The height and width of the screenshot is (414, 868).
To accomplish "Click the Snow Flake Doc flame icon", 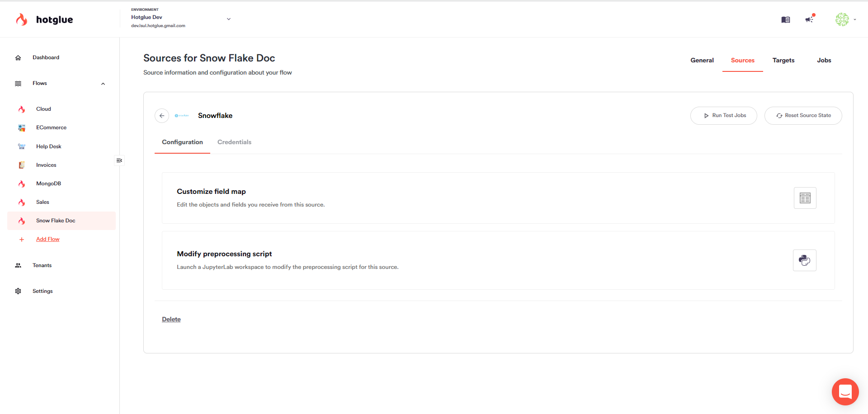I will (22, 221).
